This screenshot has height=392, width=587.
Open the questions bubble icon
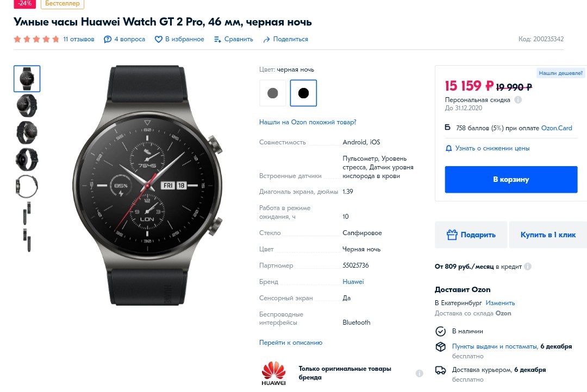click(108, 39)
